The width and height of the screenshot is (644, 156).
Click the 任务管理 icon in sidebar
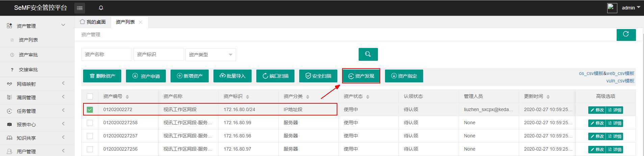(x=9, y=111)
